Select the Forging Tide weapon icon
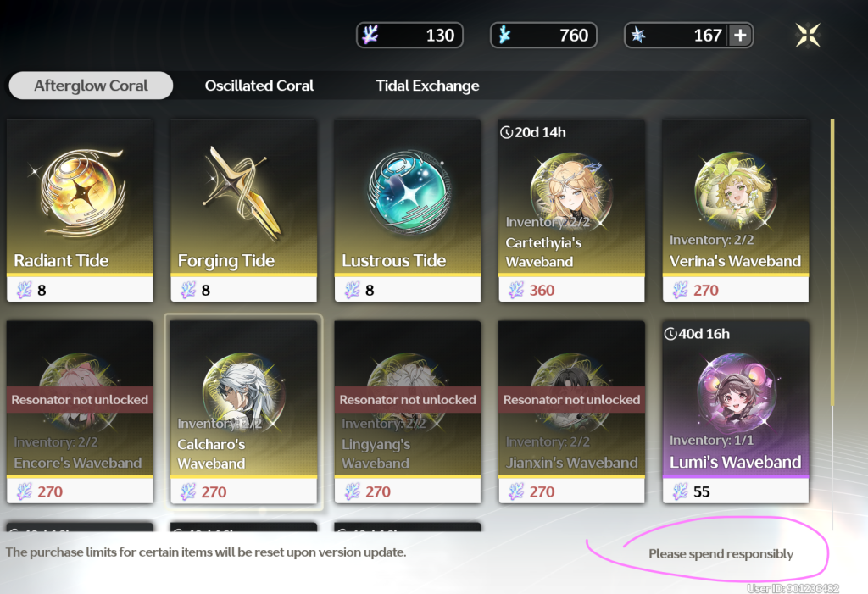 pos(242,193)
